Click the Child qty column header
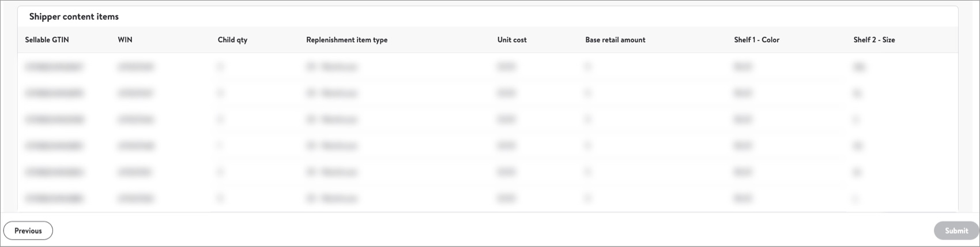Viewport: 980px width, 247px height. pyautogui.click(x=232, y=40)
